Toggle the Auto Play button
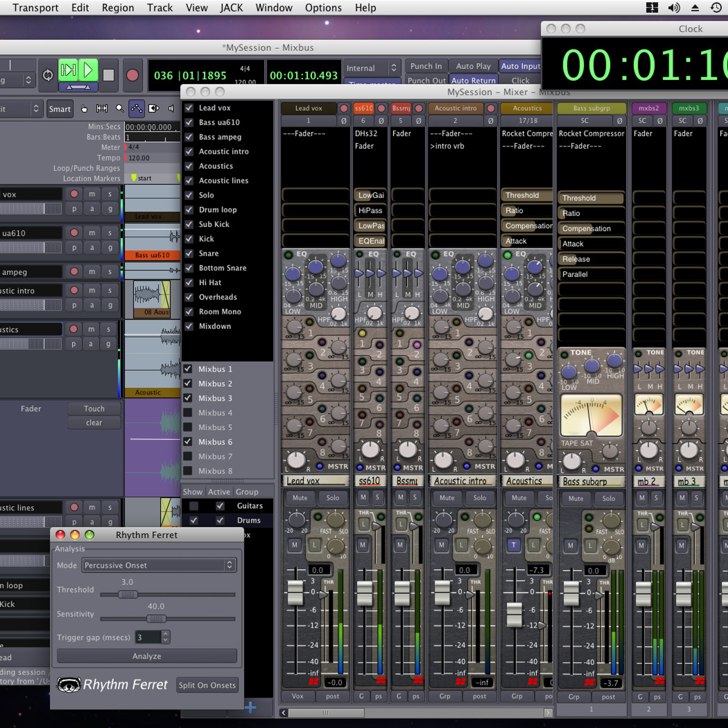The height and width of the screenshot is (728, 728). tap(473, 66)
